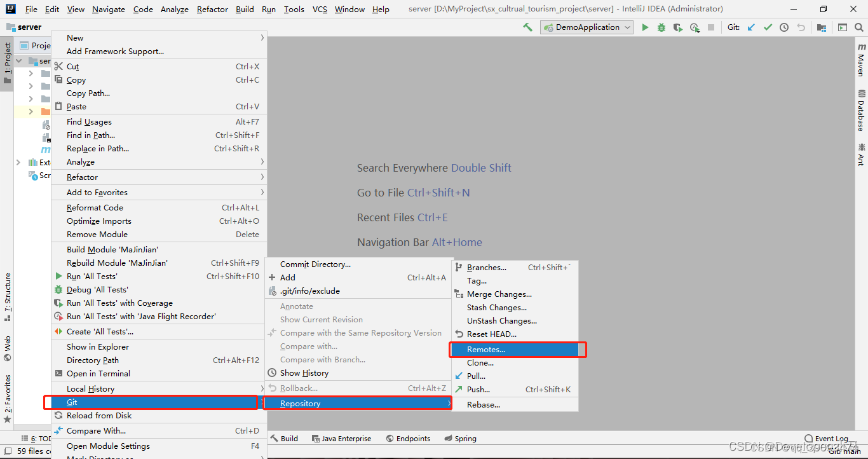Open the Spring tool window tab
This screenshot has width=868, height=459.
click(x=461, y=439)
